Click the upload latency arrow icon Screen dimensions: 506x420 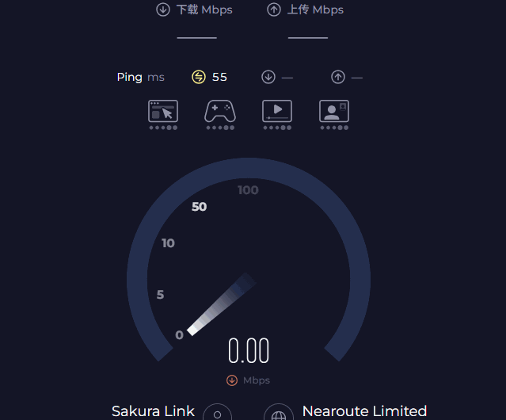[338, 77]
